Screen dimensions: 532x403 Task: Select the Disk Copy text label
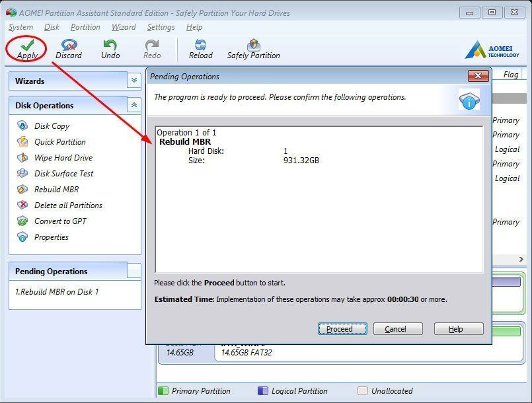pos(52,126)
